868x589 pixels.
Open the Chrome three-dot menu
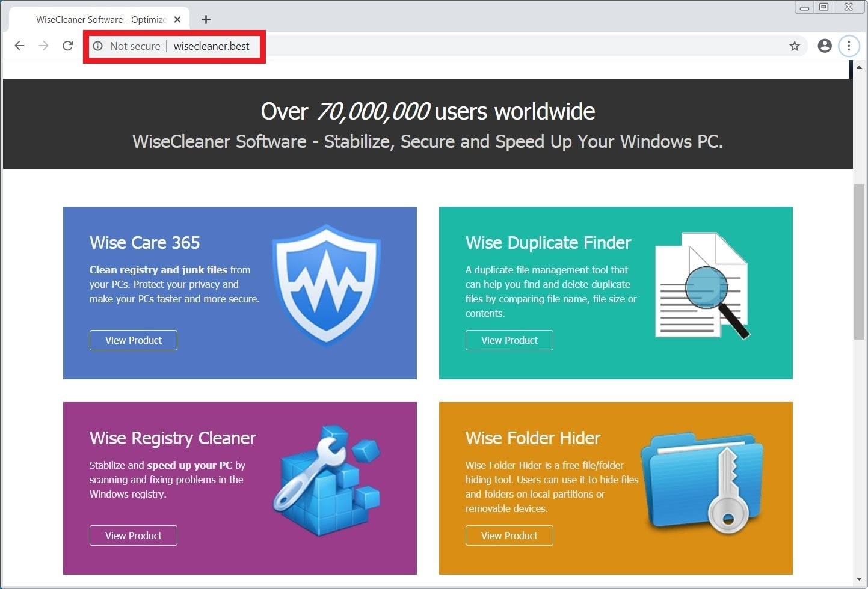(x=849, y=46)
